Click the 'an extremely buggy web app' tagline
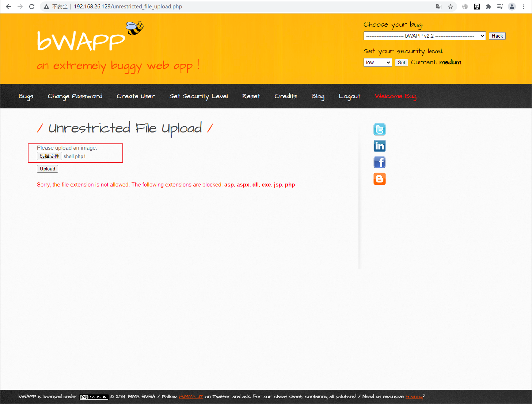Screen dimensions: 532x404 (118, 66)
